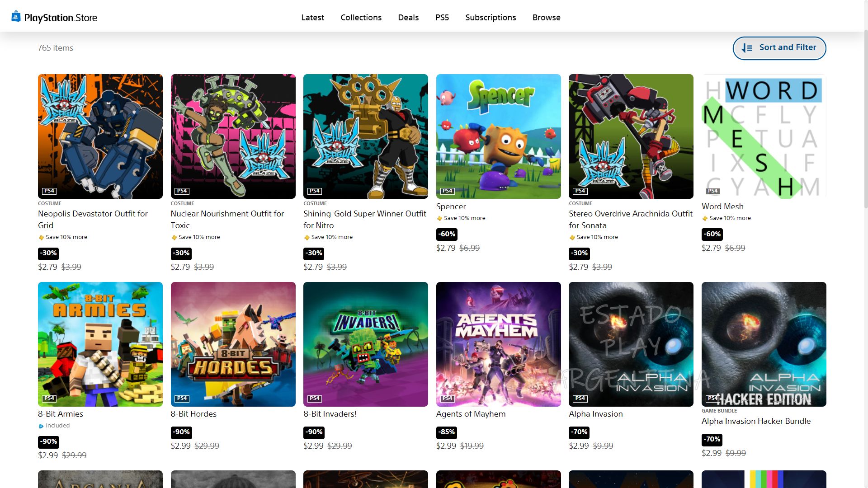Open the Latest tab

point(312,18)
